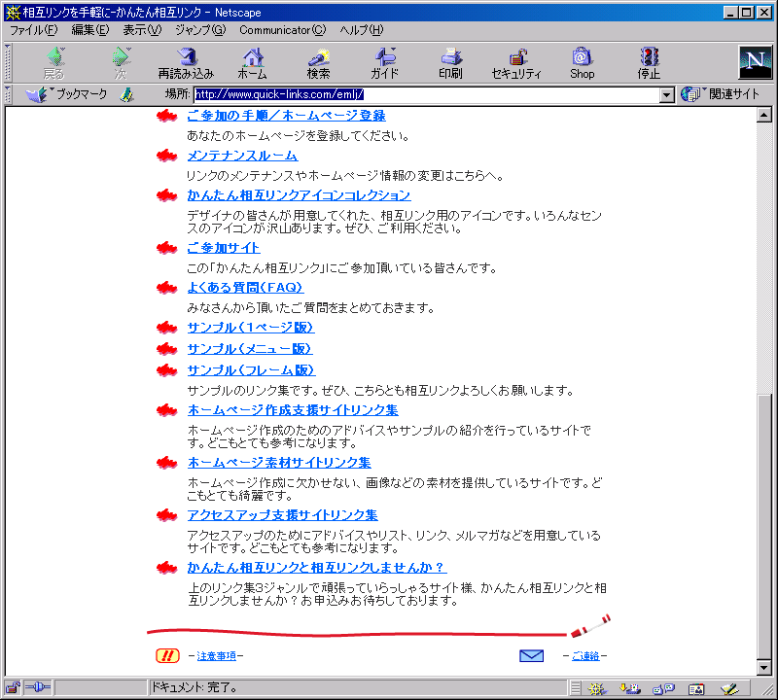
Task: Open アクセスアップ支援サイトリンク集 link
Action: [x=282, y=515]
